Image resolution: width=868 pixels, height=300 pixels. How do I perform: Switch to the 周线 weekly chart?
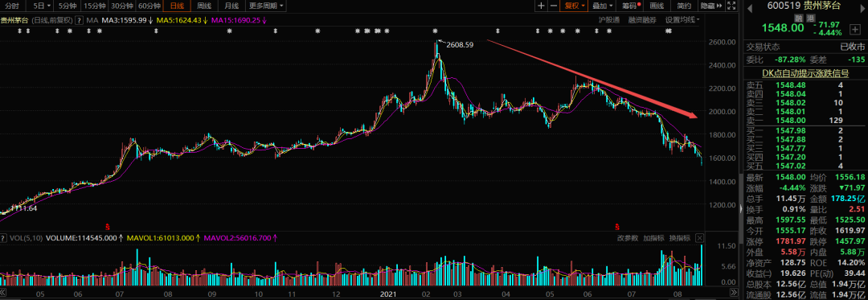click(204, 6)
